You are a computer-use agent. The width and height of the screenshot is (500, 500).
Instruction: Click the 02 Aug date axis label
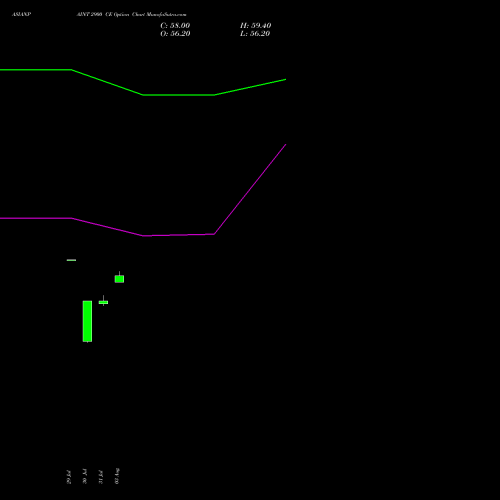117,476
